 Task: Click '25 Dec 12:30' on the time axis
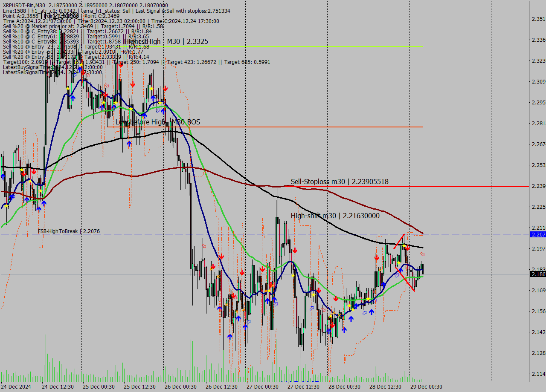[140, 387]
